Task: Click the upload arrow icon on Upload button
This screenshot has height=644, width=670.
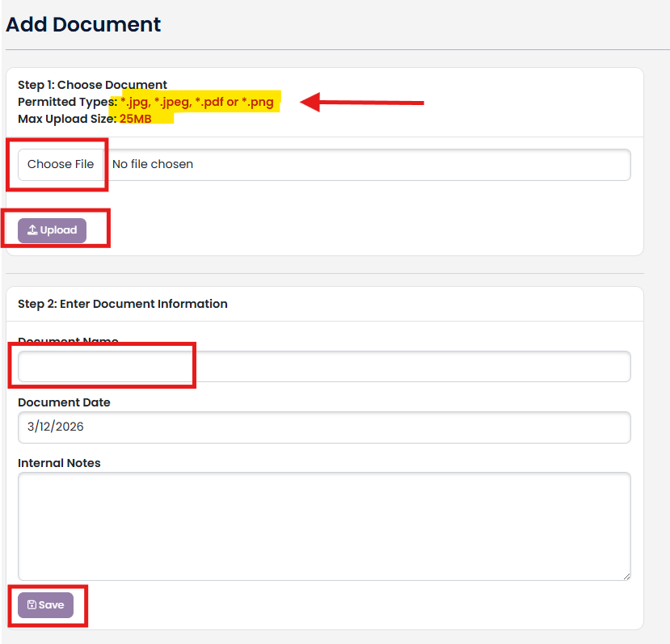Action: (x=32, y=230)
